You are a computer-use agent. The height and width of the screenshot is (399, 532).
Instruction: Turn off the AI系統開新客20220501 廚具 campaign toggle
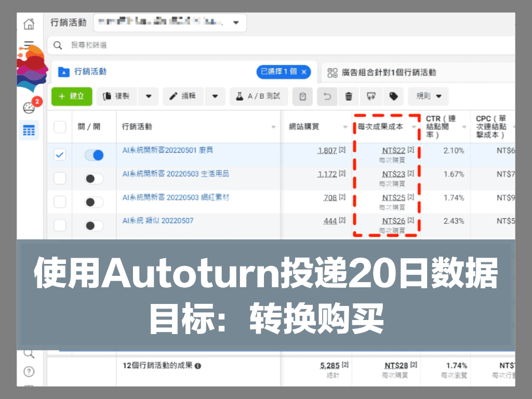(x=94, y=155)
